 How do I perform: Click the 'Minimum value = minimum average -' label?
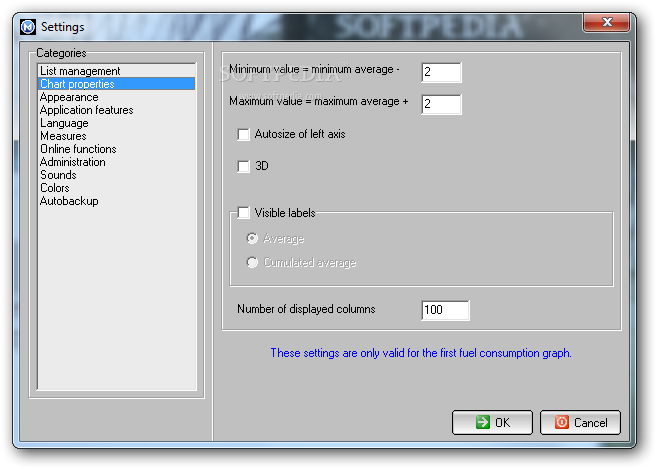(x=314, y=69)
